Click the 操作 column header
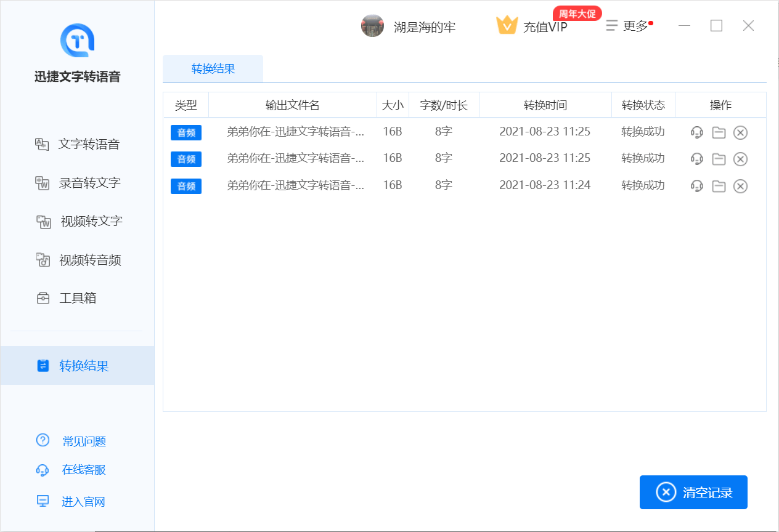The height and width of the screenshot is (532, 779). (720, 105)
